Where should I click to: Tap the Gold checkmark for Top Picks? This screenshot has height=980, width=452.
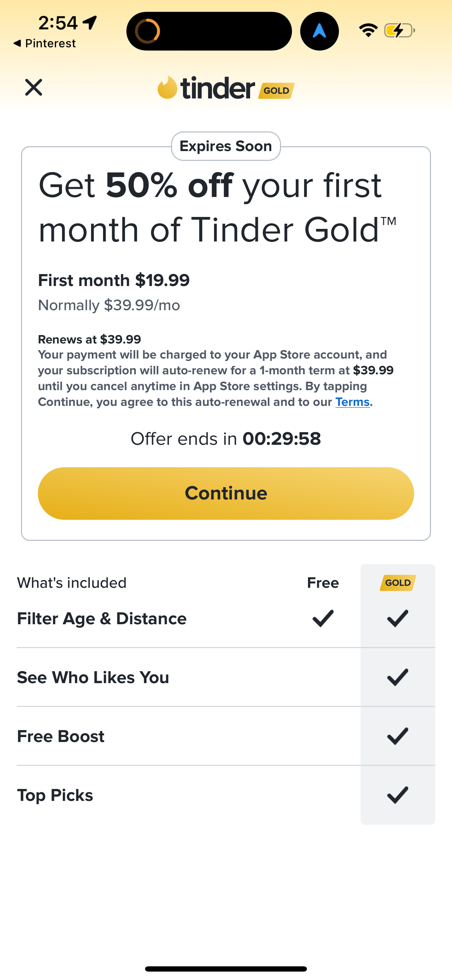tap(398, 795)
